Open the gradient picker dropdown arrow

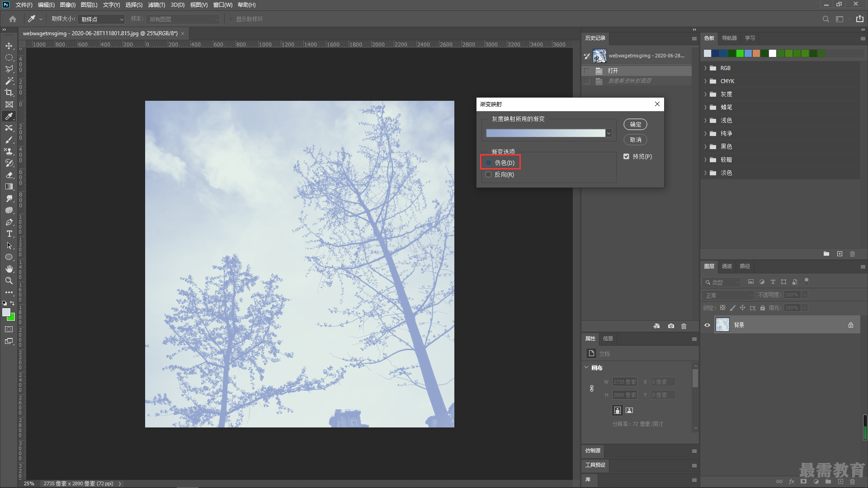click(x=609, y=133)
